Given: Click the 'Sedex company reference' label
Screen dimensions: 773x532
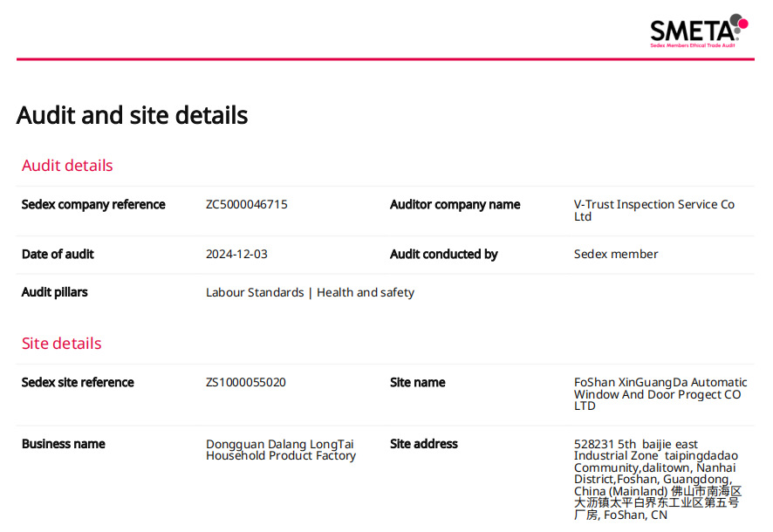Looking at the screenshot, I should (93, 205).
